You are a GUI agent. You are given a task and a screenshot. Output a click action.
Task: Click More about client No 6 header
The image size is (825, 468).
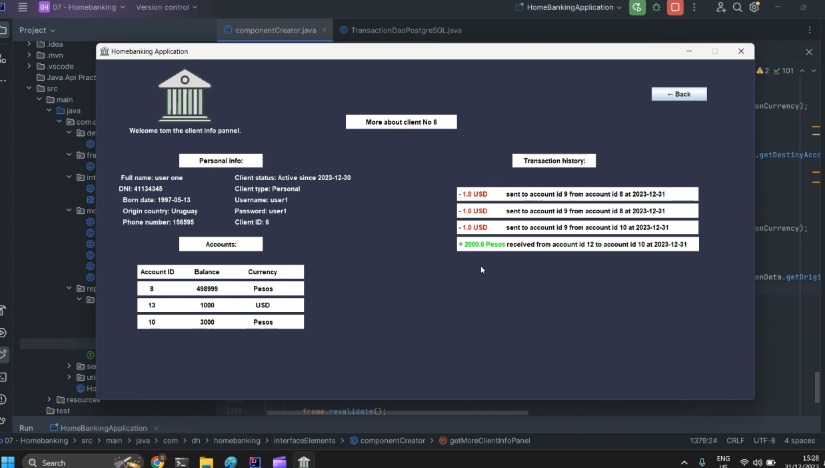point(401,122)
